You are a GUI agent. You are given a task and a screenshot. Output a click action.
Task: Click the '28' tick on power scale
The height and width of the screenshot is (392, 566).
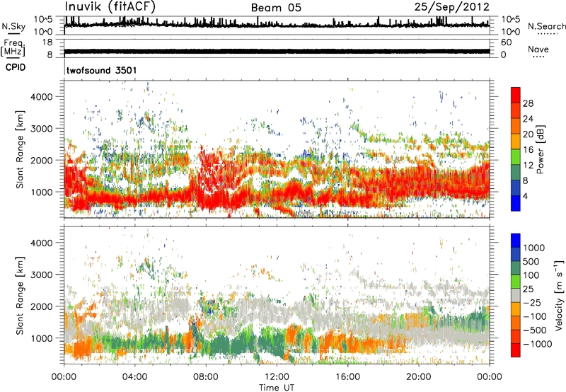click(x=528, y=103)
